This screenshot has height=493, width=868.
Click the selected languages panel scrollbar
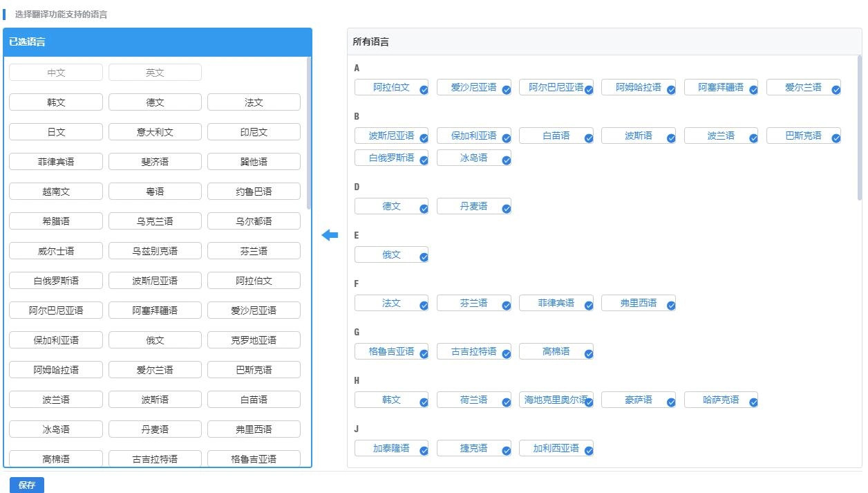click(309, 133)
